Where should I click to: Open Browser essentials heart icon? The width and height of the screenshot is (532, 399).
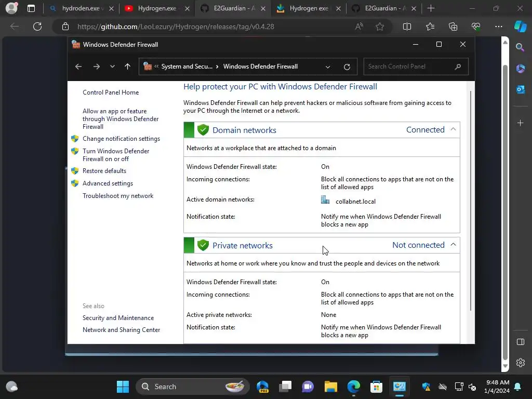click(476, 26)
